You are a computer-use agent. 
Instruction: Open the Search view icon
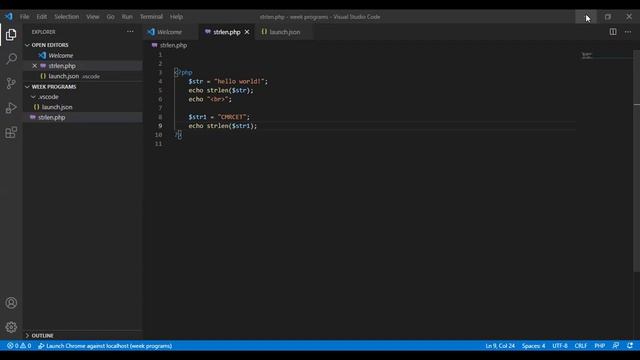click(x=11, y=59)
